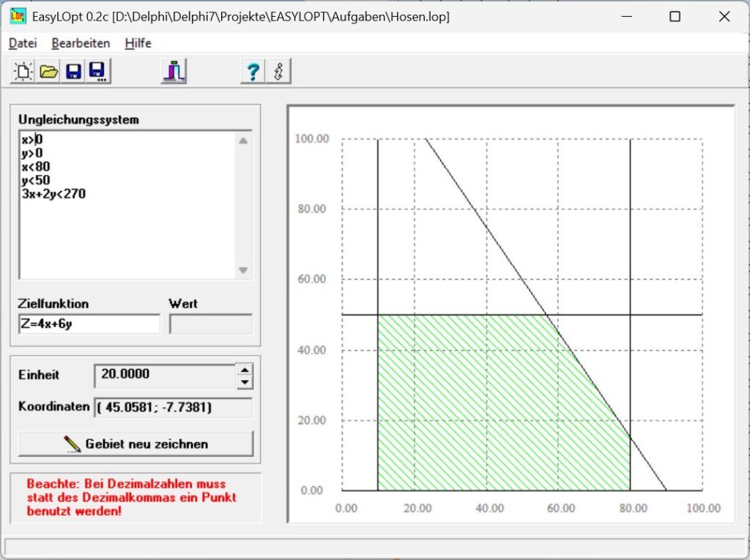Viewport: 750px width, 560px height.
Task: Save the file using the floppy icon
Action: tap(73, 72)
